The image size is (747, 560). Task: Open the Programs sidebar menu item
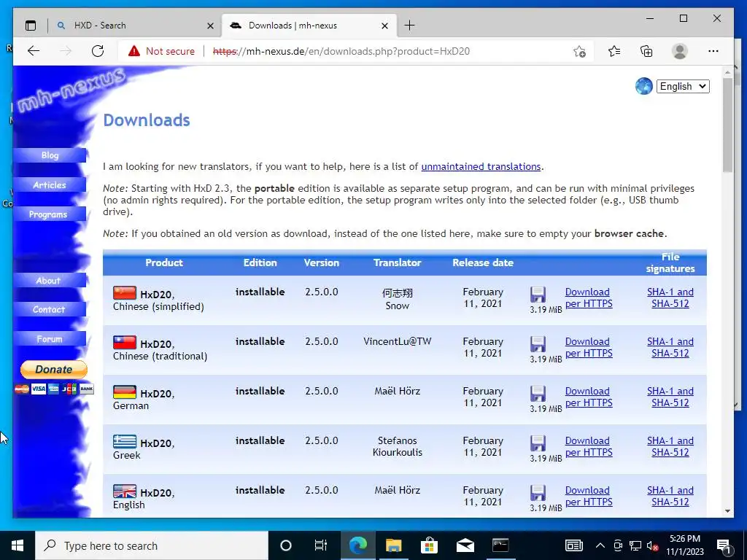[x=50, y=214]
